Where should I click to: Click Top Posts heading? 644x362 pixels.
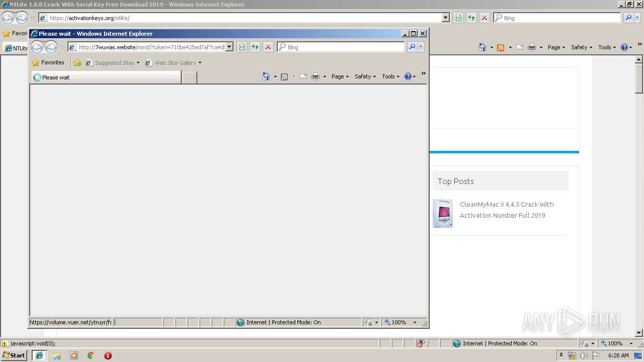[455, 181]
